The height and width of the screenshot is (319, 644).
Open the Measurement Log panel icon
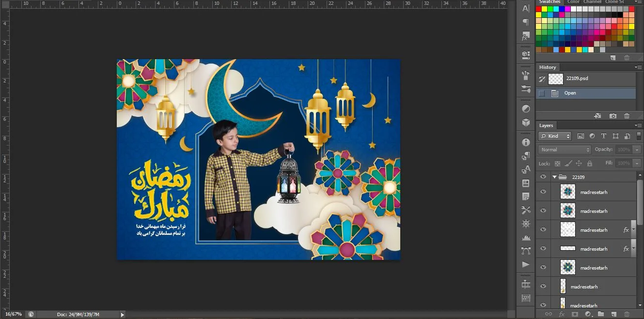point(526,298)
